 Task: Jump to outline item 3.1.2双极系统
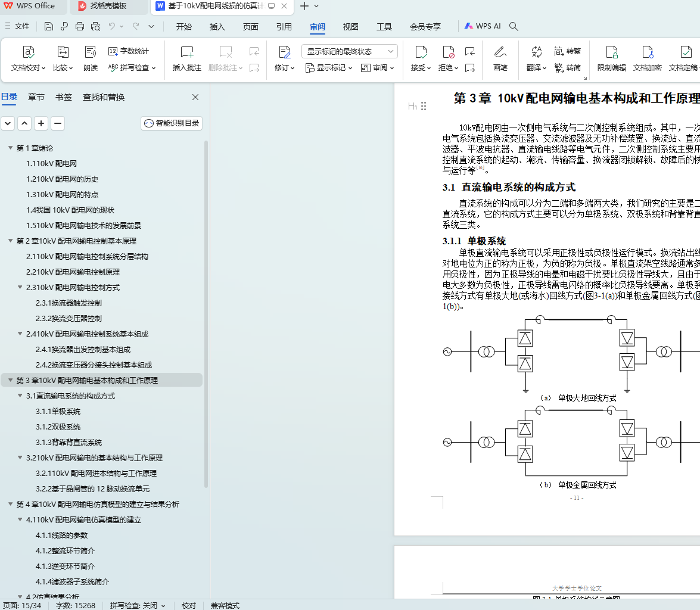pos(58,427)
